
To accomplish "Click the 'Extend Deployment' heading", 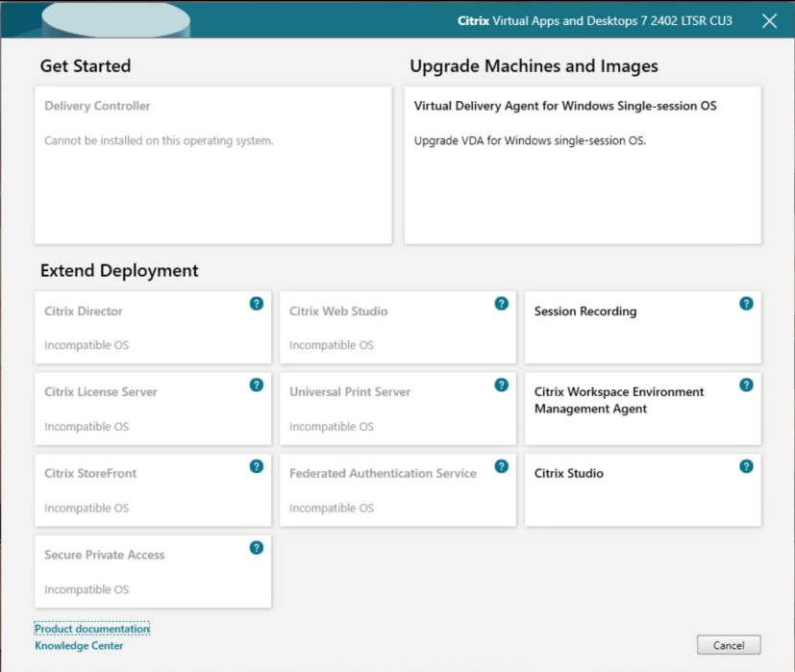I will pyautogui.click(x=119, y=270).
